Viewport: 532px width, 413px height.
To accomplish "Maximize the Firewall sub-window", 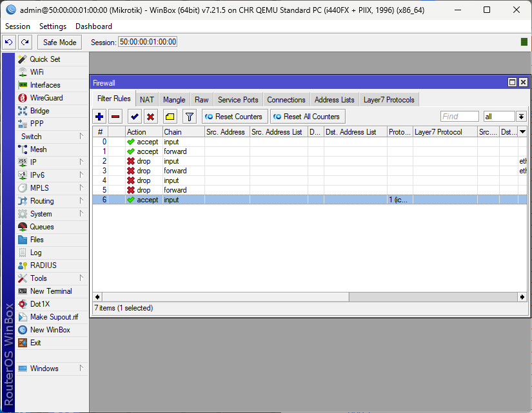I will tap(512, 82).
